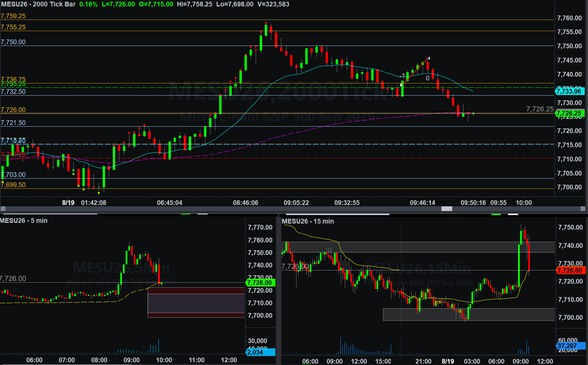The width and height of the screenshot is (588, 365).
Task: Click the 0.16% change value in the header
Action: [x=88, y=4]
